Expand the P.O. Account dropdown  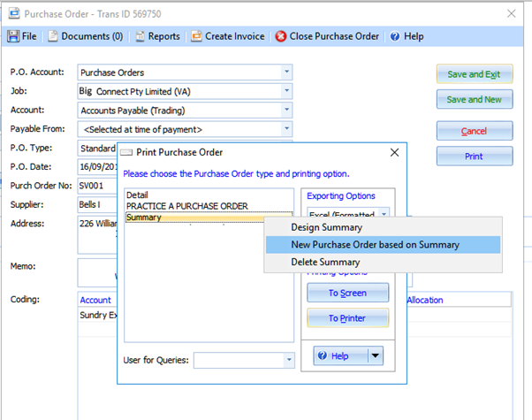coord(286,73)
